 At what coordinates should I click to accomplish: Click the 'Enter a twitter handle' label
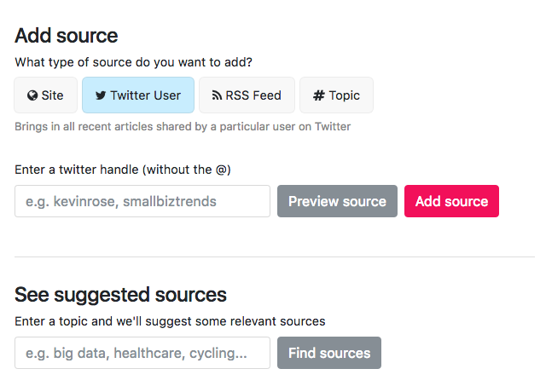click(x=123, y=170)
